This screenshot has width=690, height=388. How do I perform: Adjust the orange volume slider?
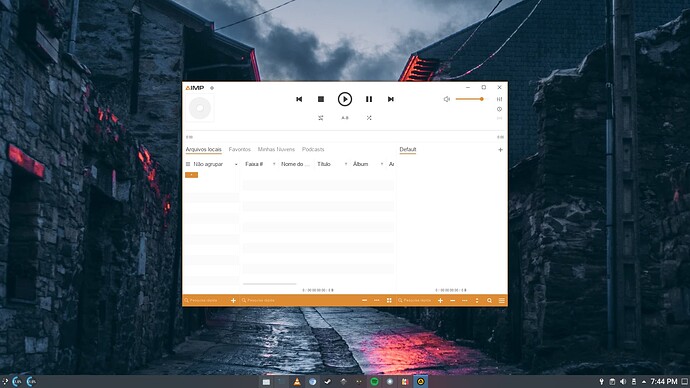[x=470, y=99]
